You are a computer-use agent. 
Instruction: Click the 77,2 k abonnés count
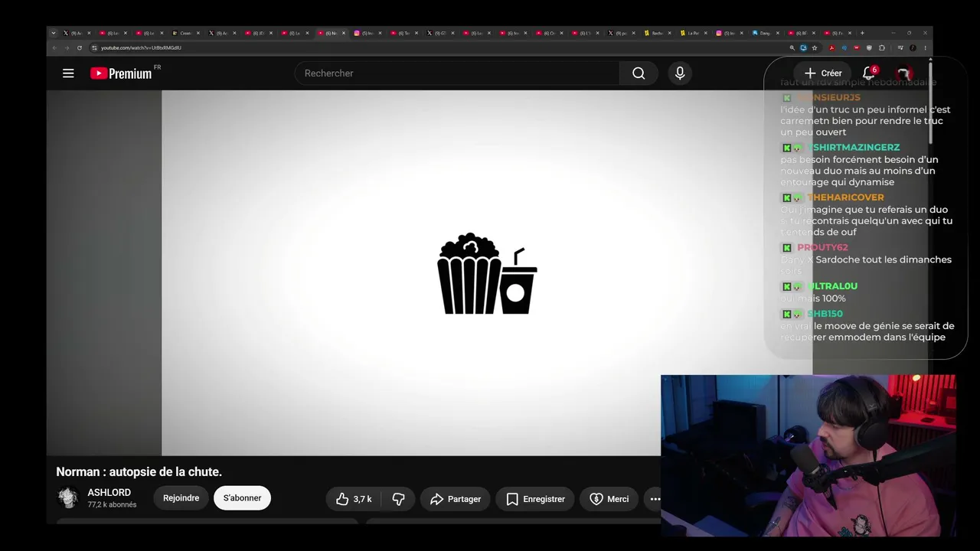112,505
